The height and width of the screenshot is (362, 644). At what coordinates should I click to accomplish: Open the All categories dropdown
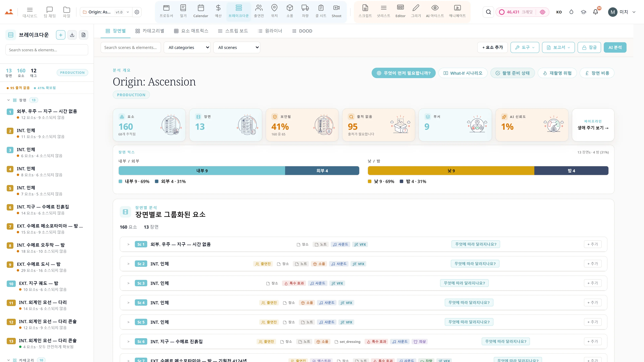pos(187,47)
